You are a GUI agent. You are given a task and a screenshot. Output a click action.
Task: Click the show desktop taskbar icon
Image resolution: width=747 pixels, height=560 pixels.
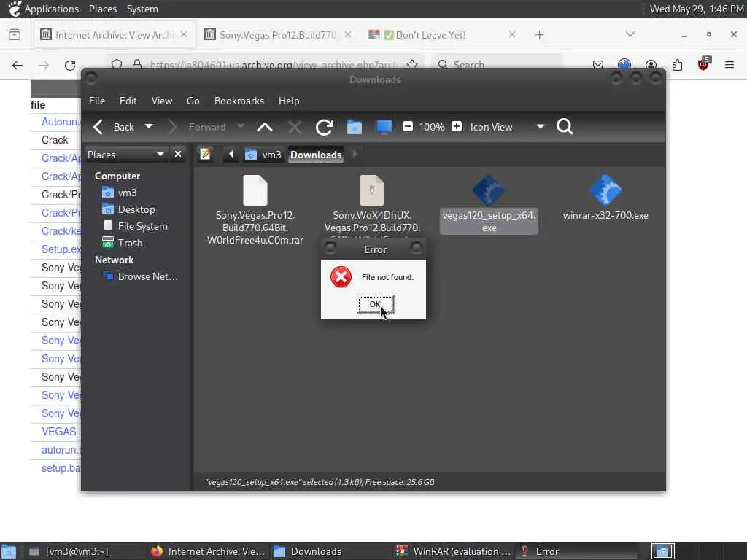click(x=9, y=552)
